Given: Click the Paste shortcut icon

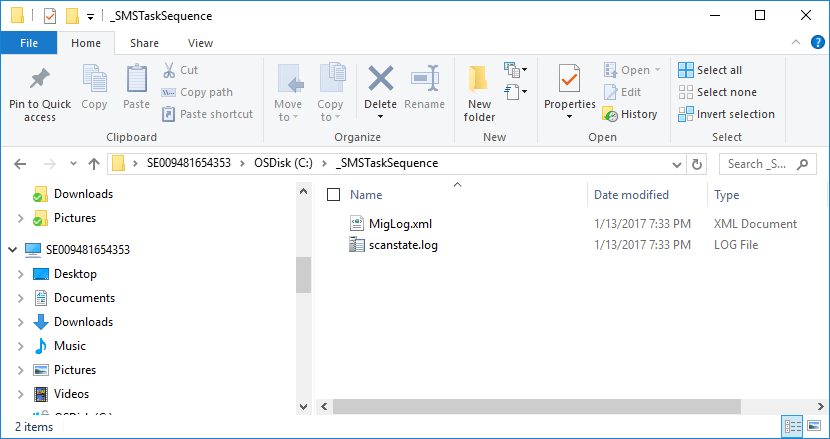Looking at the screenshot, I should [x=168, y=114].
